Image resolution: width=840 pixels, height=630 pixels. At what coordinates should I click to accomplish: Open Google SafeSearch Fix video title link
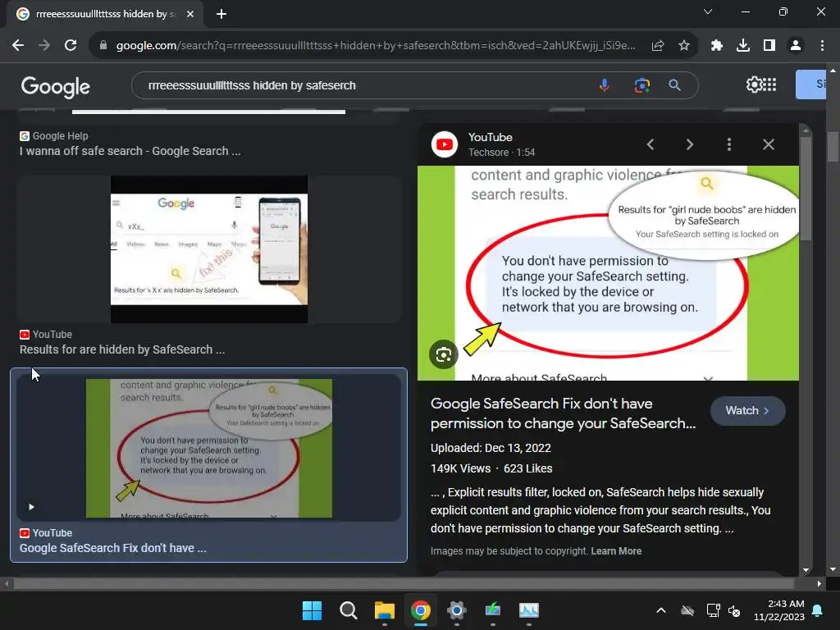(x=563, y=413)
